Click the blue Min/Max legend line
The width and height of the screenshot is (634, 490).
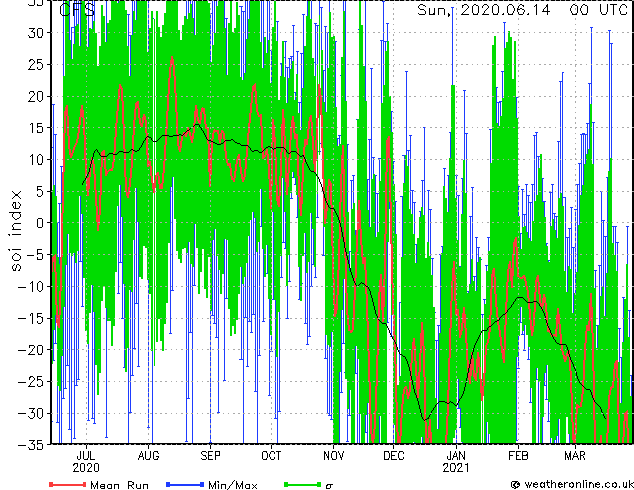pos(185,484)
